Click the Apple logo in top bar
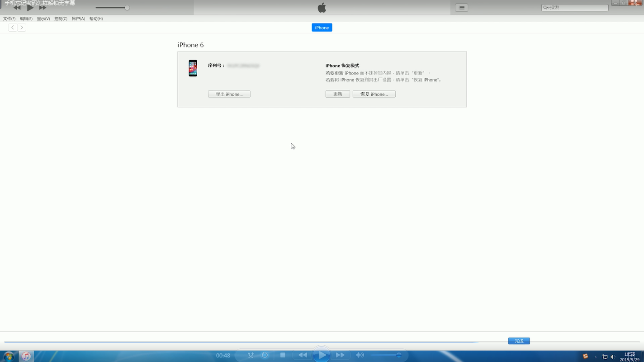This screenshot has height=362, width=644. [322, 8]
